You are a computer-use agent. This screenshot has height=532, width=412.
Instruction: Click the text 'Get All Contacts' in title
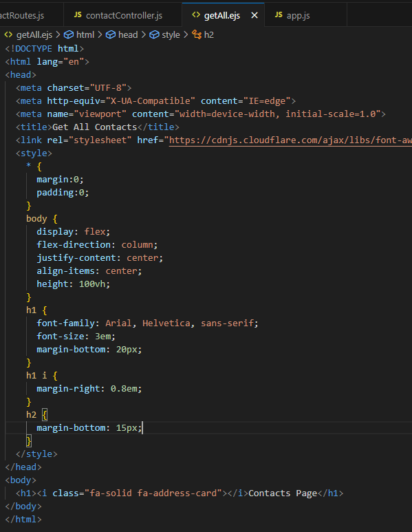click(x=95, y=127)
